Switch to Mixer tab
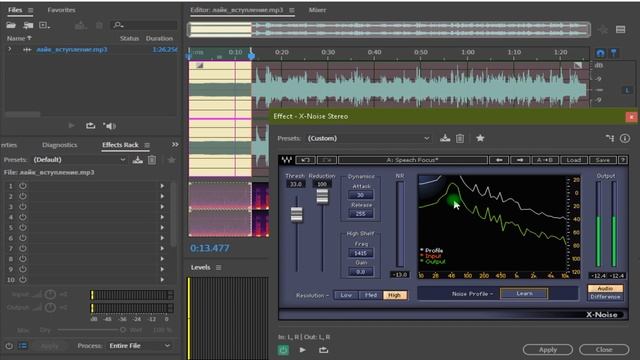This screenshot has width=640, height=360. 317,10
